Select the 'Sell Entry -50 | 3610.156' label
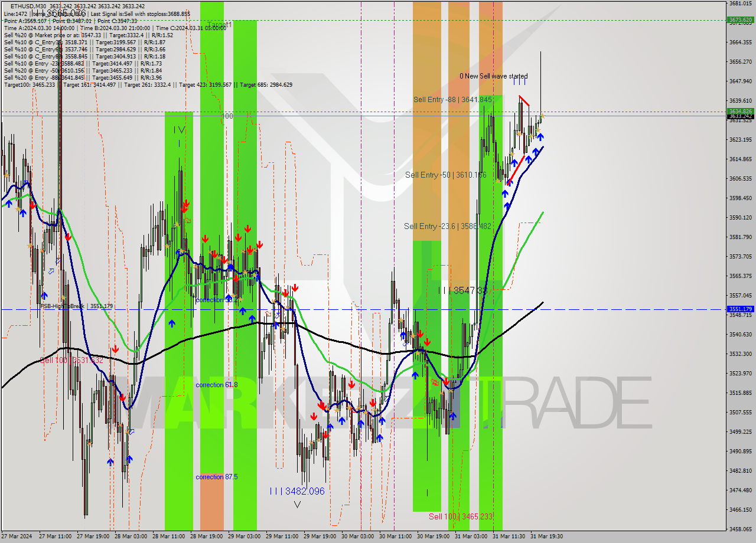Viewport: 756px width, 543px height. (x=446, y=175)
